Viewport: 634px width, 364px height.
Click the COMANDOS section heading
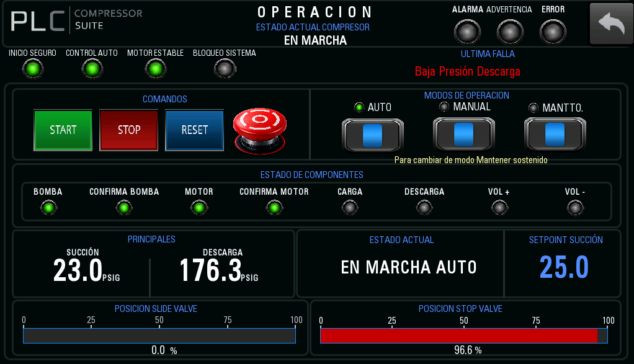(164, 99)
